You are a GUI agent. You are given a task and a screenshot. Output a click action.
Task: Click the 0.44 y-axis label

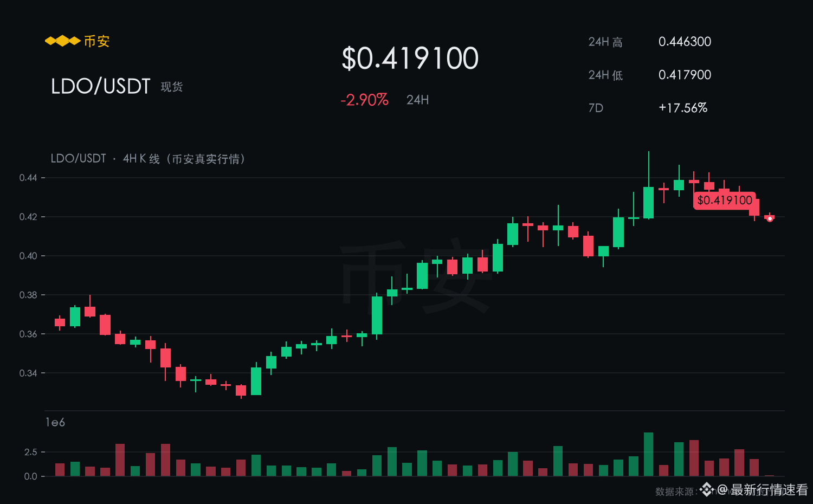(28, 178)
